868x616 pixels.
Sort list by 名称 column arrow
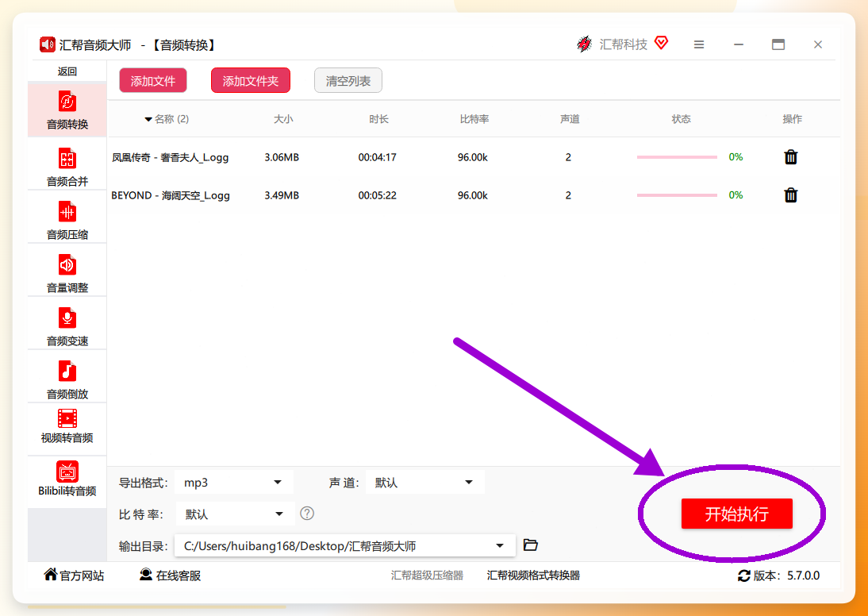point(148,119)
